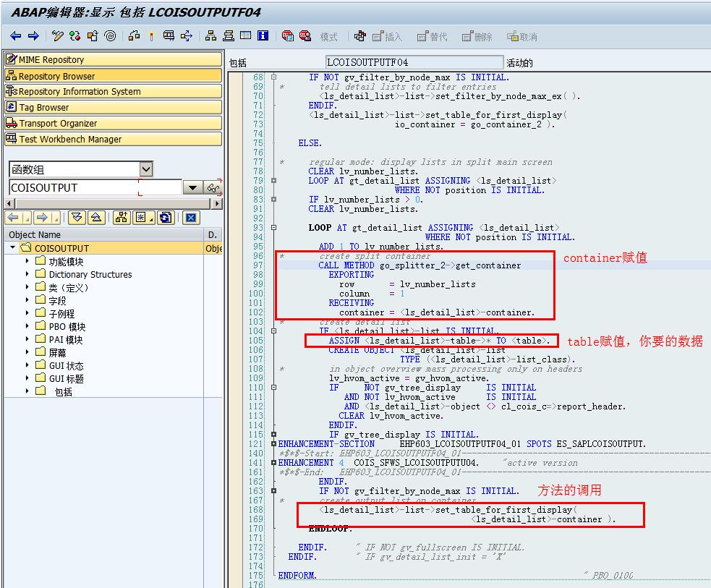The width and height of the screenshot is (711, 588).
Task: Close the object browser with blue X
Action: point(191,218)
